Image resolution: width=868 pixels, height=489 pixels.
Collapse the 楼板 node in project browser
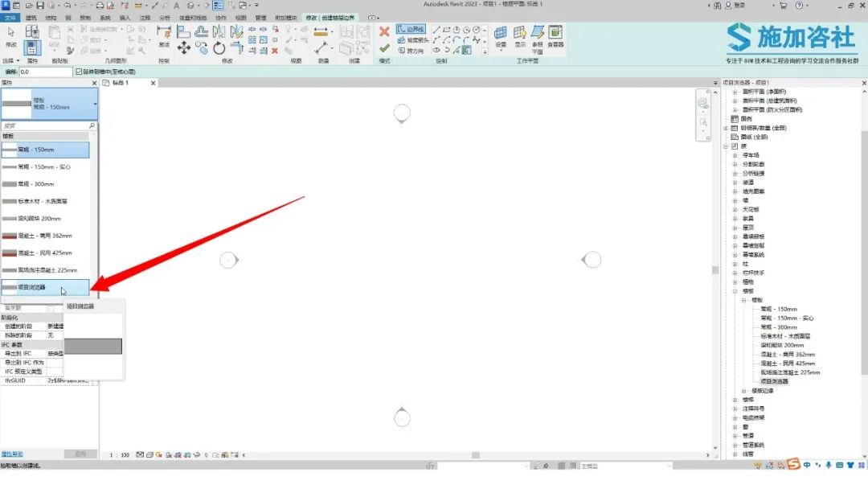[735, 290]
